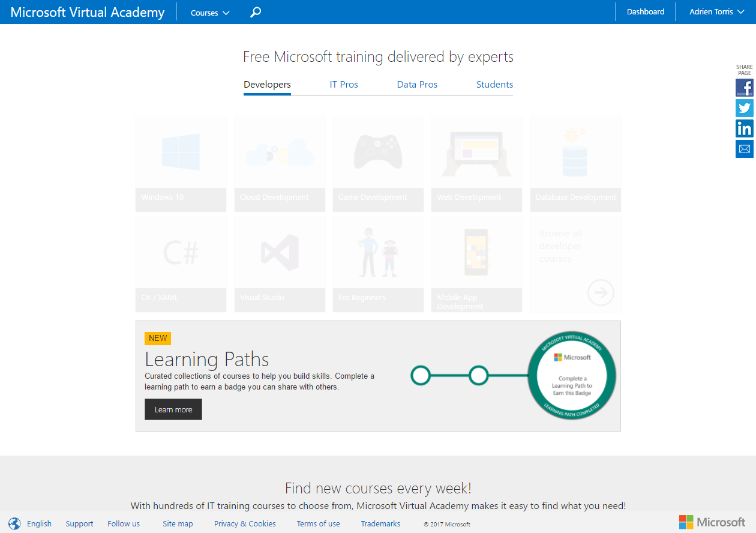This screenshot has height=533, width=756.
Task: Switch to the Students tab
Action: click(494, 85)
